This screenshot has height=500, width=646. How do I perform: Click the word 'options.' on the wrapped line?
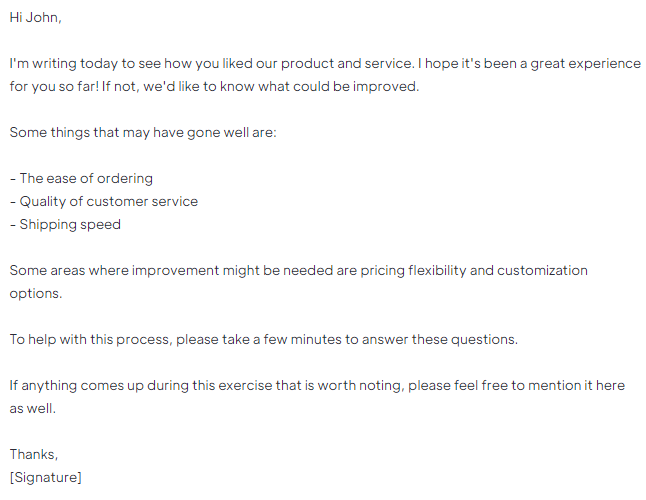(x=36, y=294)
